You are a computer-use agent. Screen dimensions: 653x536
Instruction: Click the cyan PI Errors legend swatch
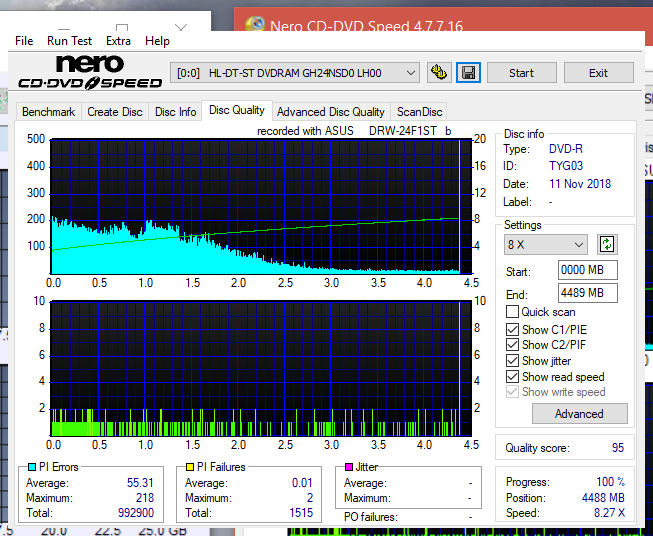[x=32, y=467]
